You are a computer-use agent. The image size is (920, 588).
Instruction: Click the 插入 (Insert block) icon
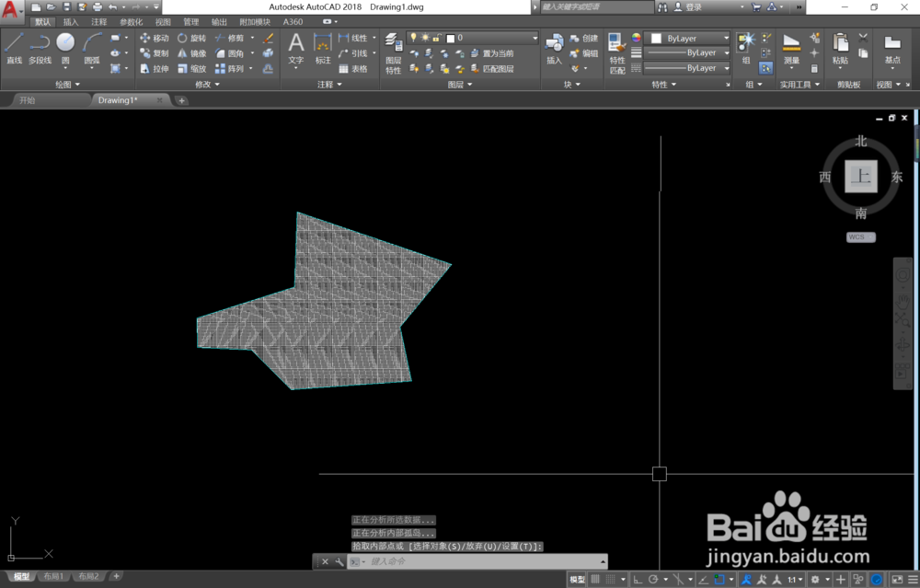(x=554, y=49)
